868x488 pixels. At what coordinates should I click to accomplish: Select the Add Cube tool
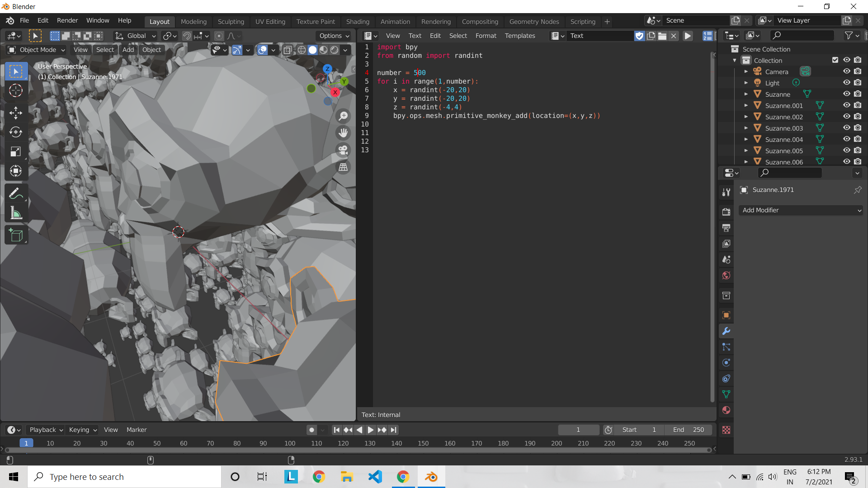pyautogui.click(x=16, y=235)
